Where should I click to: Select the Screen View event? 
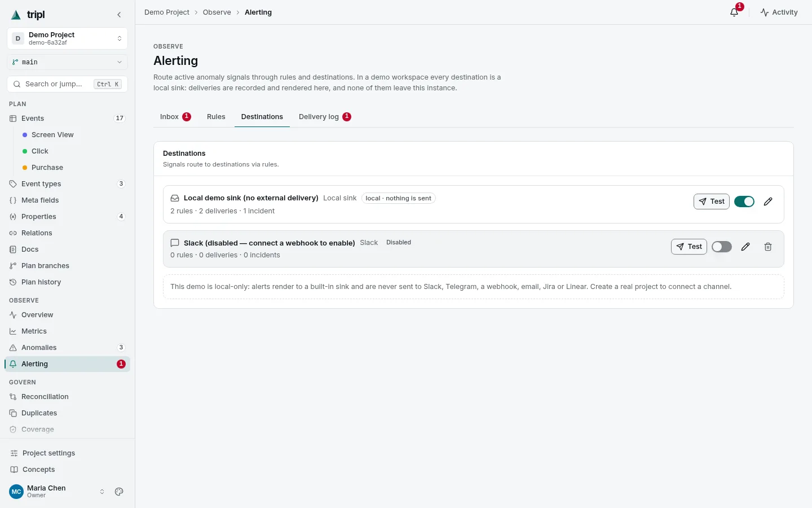click(x=73, y=135)
